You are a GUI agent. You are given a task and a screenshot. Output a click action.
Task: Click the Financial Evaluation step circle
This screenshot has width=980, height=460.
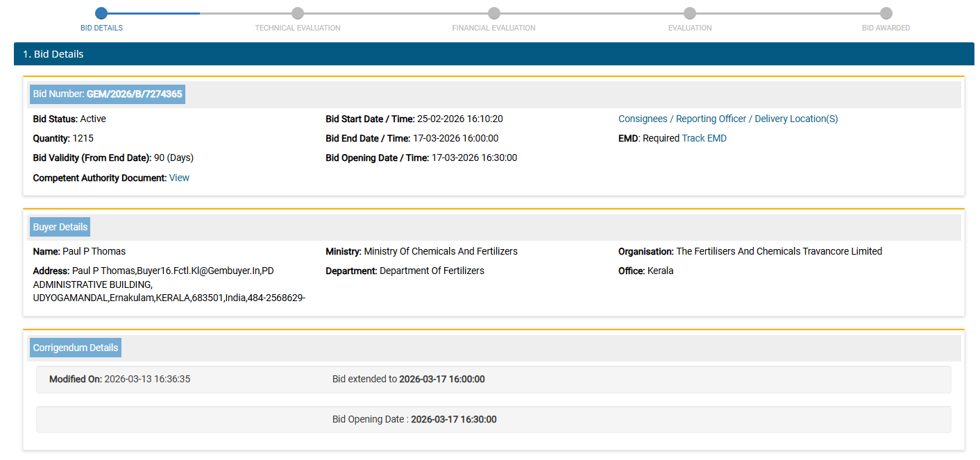[493, 13]
